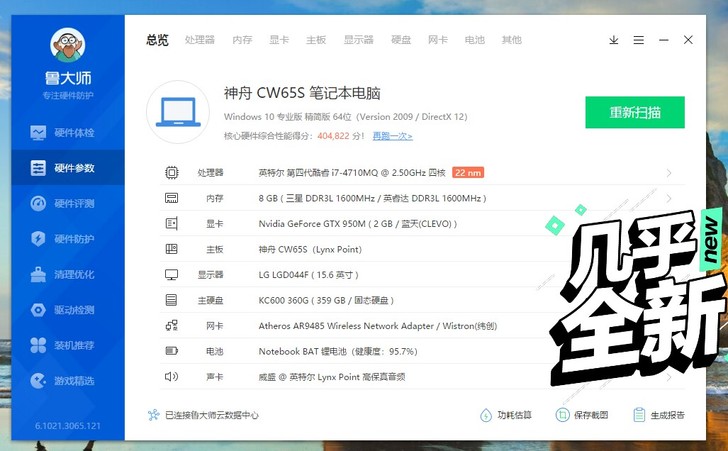Expand the 声卡 row chevron
This screenshot has width=728, height=451.
pos(669,377)
